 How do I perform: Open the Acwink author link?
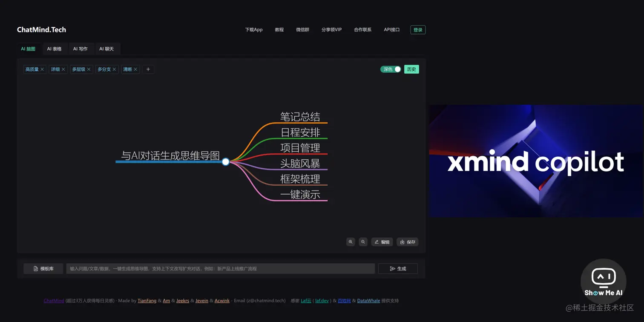tap(222, 301)
